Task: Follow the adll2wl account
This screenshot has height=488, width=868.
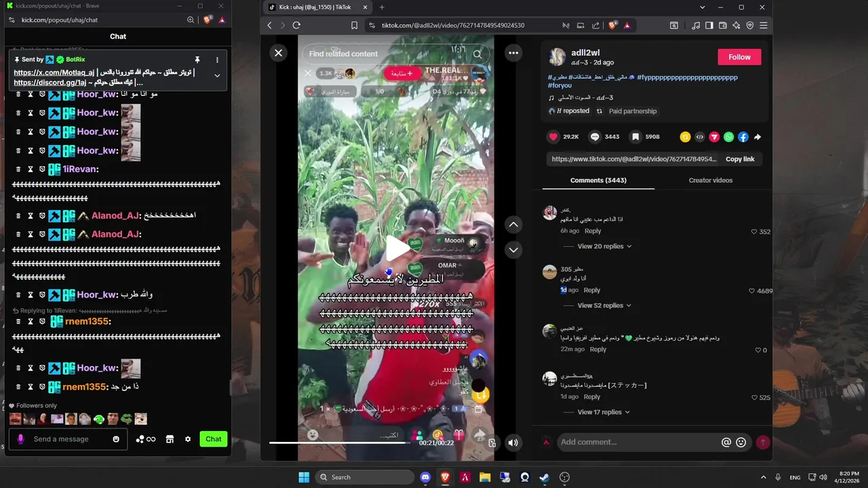Action: pyautogui.click(x=739, y=57)
